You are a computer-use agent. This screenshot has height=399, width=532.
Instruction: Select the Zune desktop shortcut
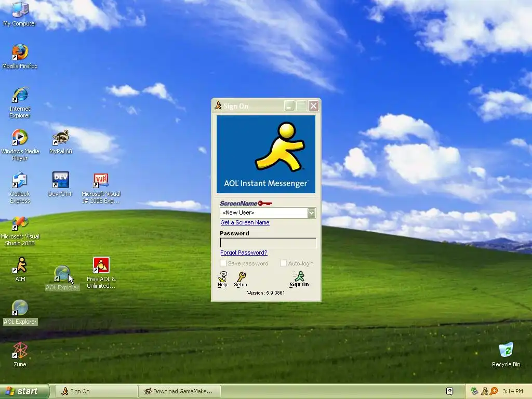tap(20, 354)
